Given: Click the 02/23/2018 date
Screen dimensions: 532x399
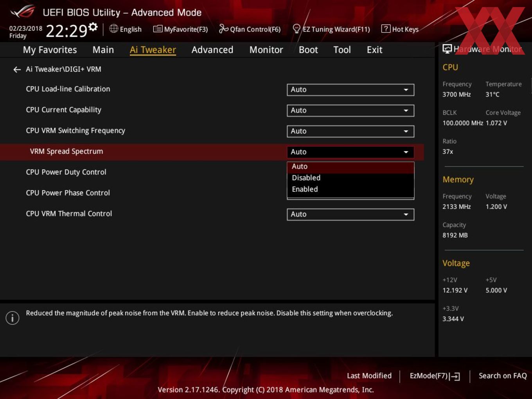Looking at the screenshot, I should pos(26,28).
